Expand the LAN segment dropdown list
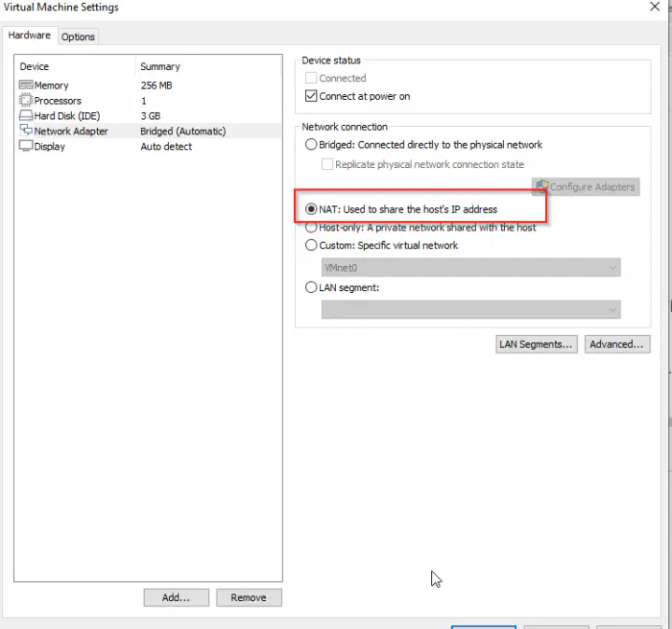This screenshot has height=629, width=672. (x=470, y=309)
